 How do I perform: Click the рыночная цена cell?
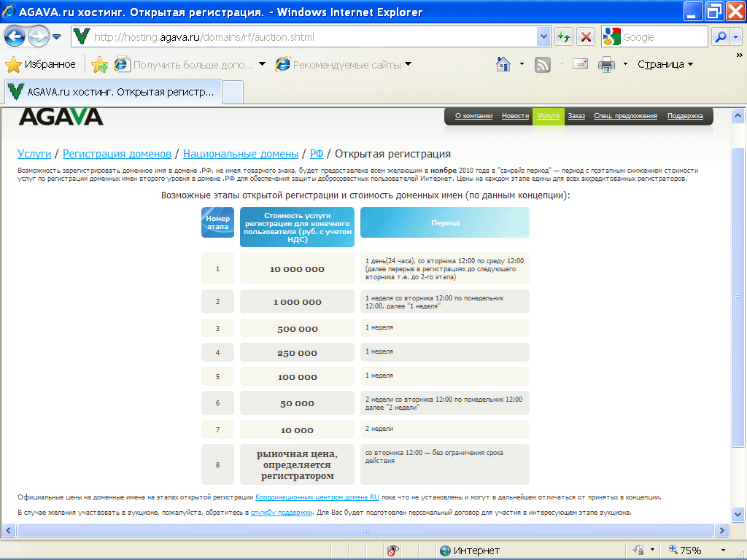[x=298, y=464]
